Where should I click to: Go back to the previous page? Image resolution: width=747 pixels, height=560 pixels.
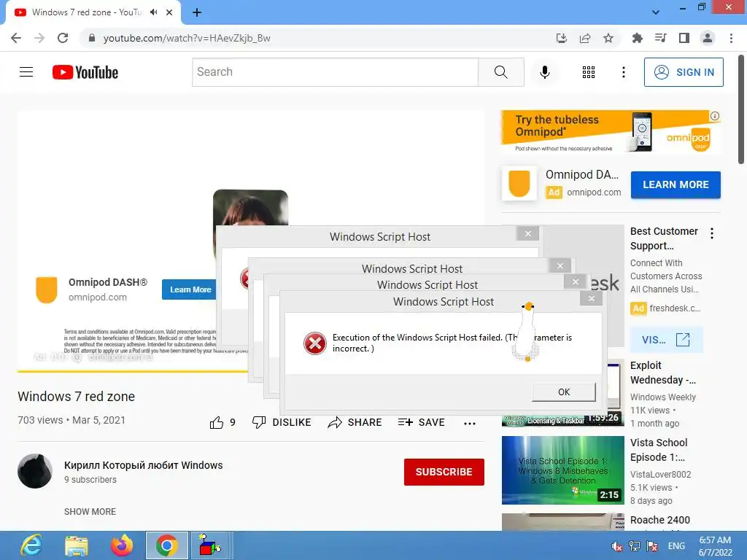(16, 38)
